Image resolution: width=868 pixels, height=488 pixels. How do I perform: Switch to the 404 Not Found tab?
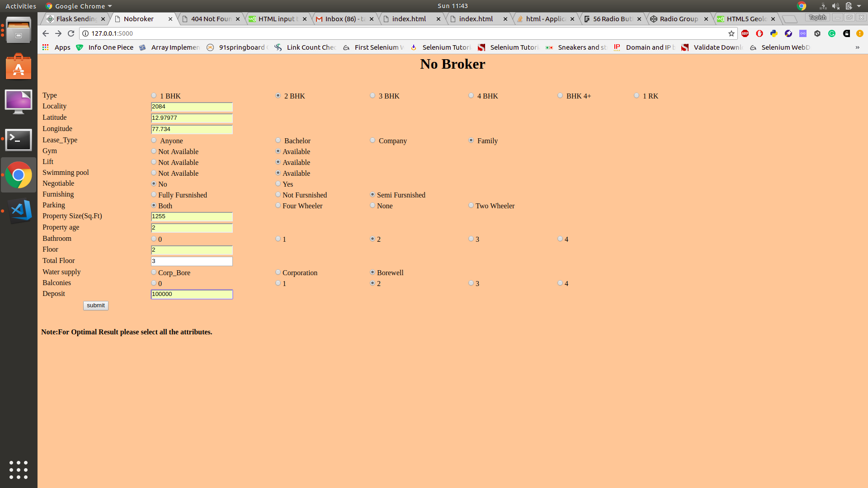210,19
